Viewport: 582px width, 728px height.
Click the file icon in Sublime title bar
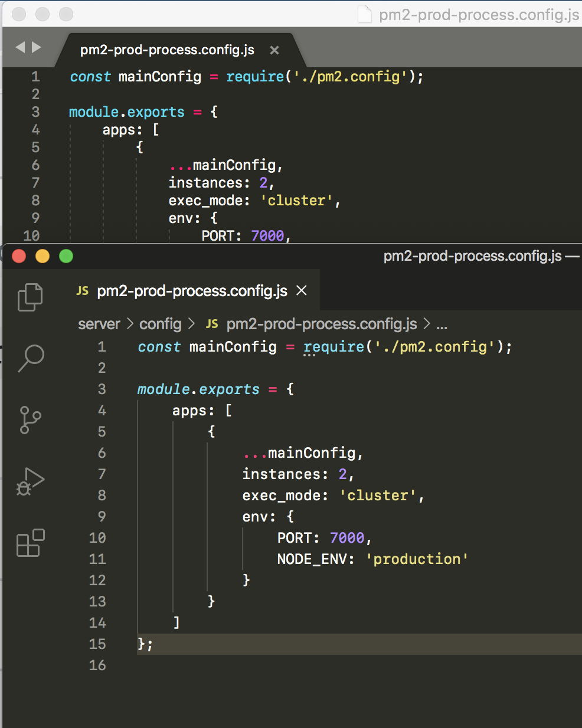pos(365,14)
